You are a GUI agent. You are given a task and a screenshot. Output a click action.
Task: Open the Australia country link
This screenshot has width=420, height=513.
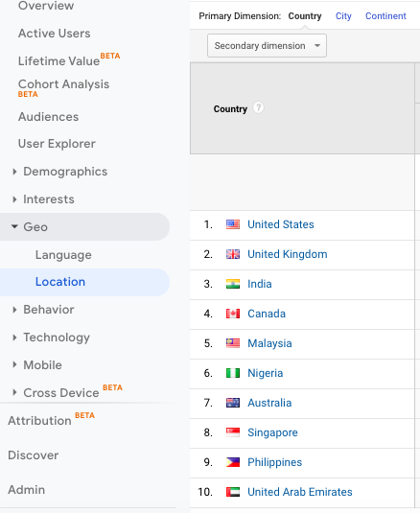(269, 403)
